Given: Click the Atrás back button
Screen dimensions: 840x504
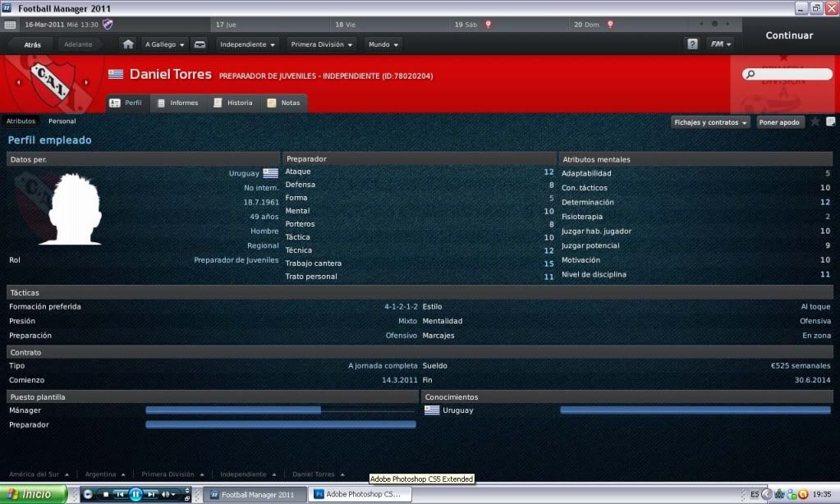Looking at the screenshot, I should tap(32, 44).
